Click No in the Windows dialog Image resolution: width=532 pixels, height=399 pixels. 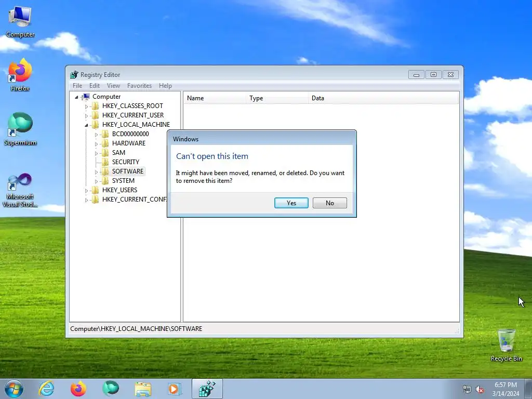(x=329, y=203)
